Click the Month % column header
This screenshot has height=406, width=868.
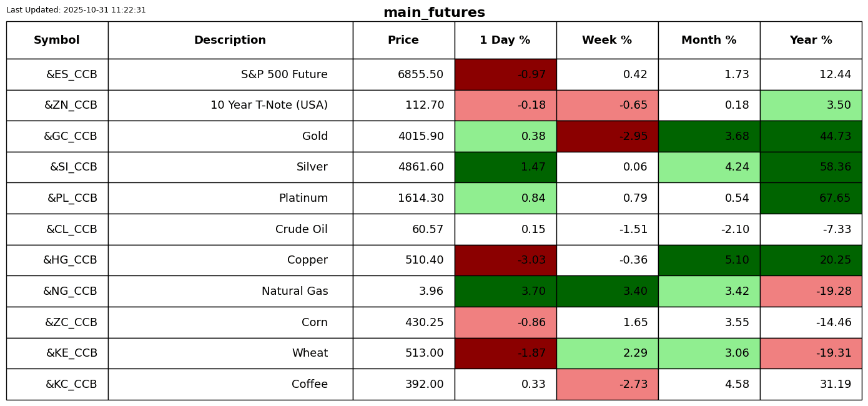[709, 41]
